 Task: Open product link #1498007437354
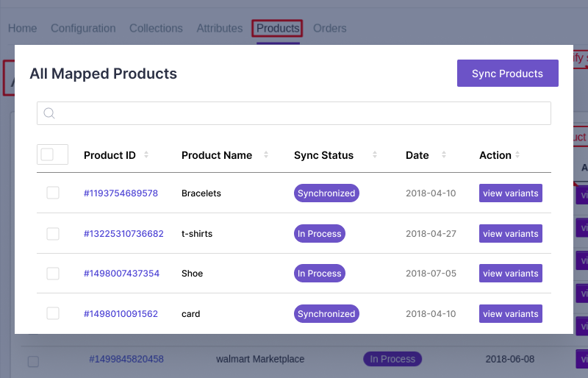[121, 274]
